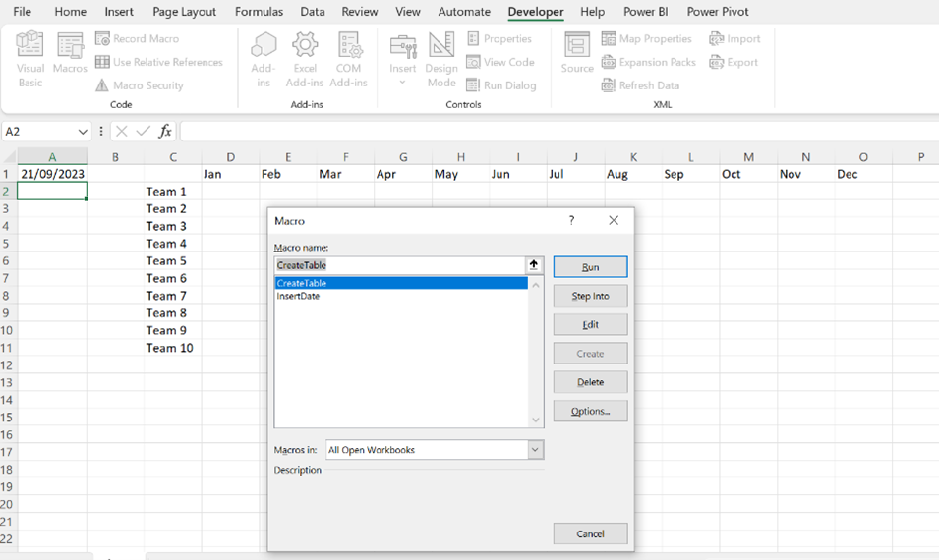The image size is (939, 560).
Task: Click the Select All corner triangle
Action: [x=10, y=157]
